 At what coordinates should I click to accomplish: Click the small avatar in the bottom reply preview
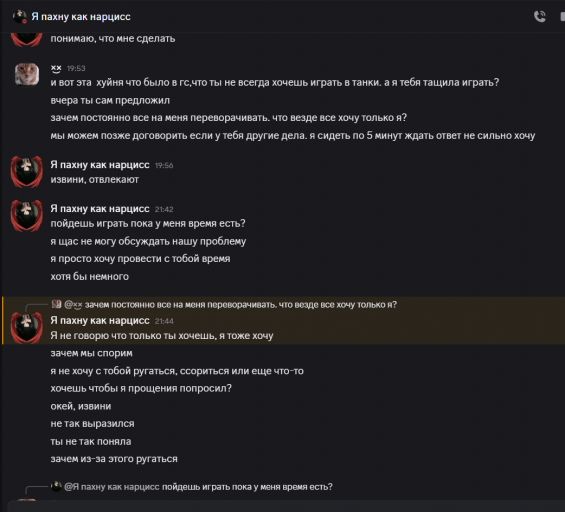coord(56,486)
